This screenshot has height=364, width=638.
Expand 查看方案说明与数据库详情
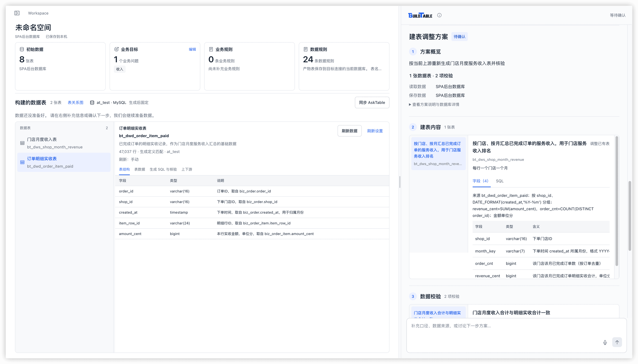[x=434, y=104]
